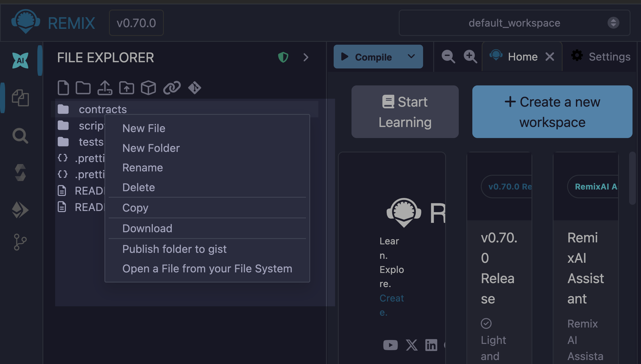Click Create a new workspace button
This screenshot has width=641, height=364.
tap(552, 112)
